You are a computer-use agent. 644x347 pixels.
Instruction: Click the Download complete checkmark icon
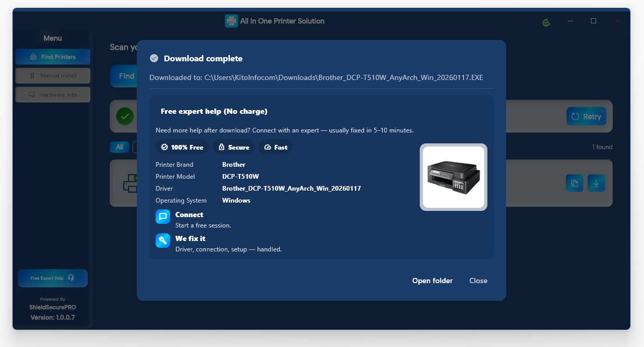[154, 58]
